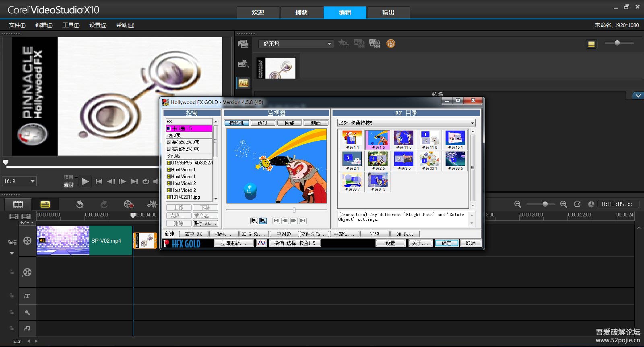This screenshot has width=644, height=347.
Task: Click the add-to-favorites star icon
Action: 343,44
